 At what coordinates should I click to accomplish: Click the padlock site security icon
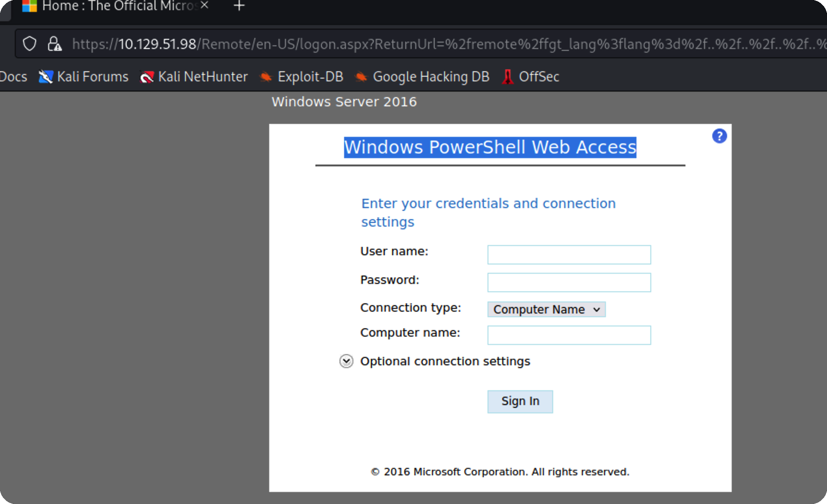click(x=54, y=44)
